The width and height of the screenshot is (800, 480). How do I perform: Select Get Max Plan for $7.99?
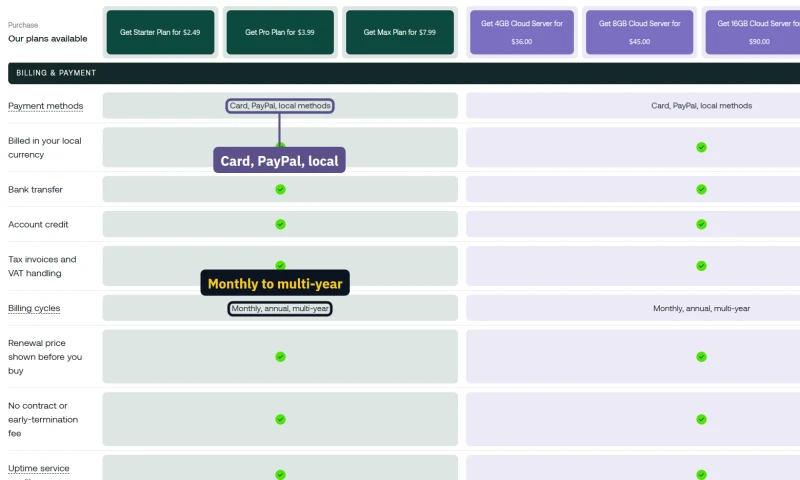tap(399, 32)
